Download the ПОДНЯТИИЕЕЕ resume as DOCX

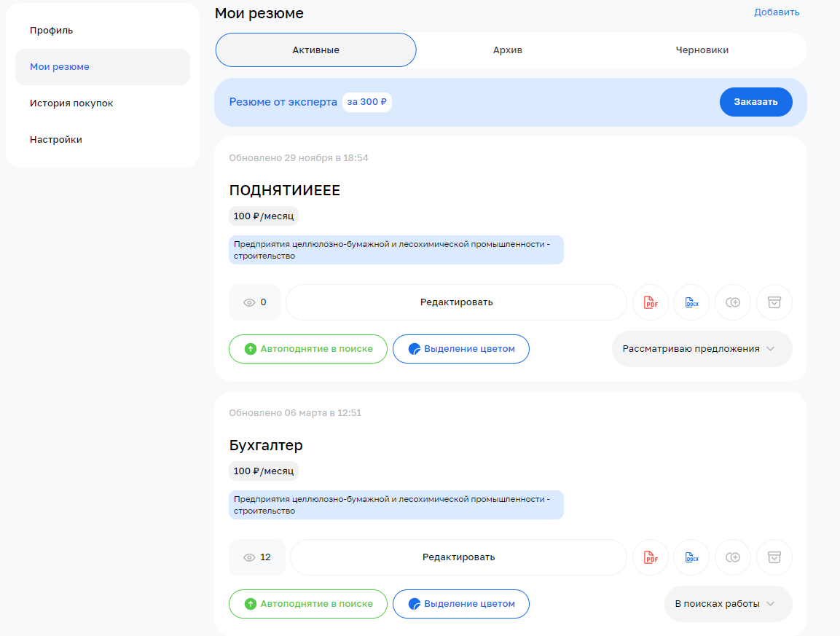[691, 302]
